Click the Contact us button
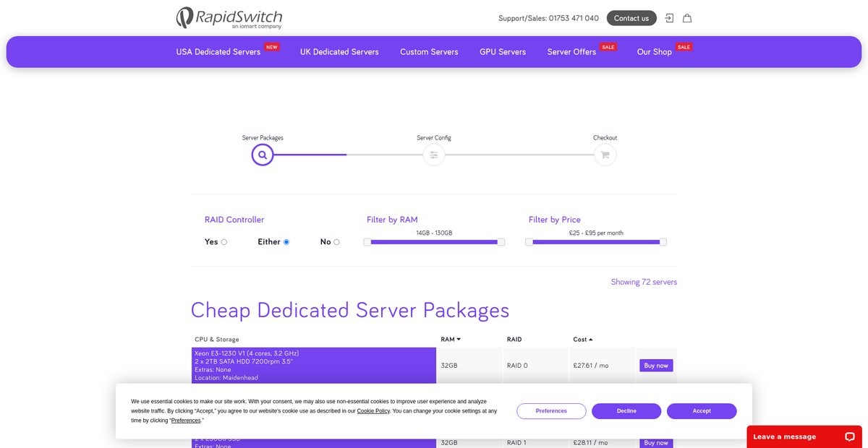This screenshot has height=448, width=868. coord(631,18)
